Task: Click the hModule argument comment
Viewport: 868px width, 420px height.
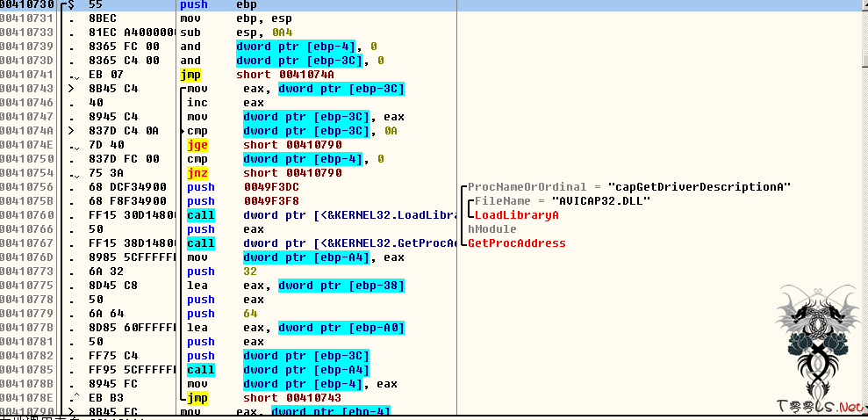Action: click(491, 229)
